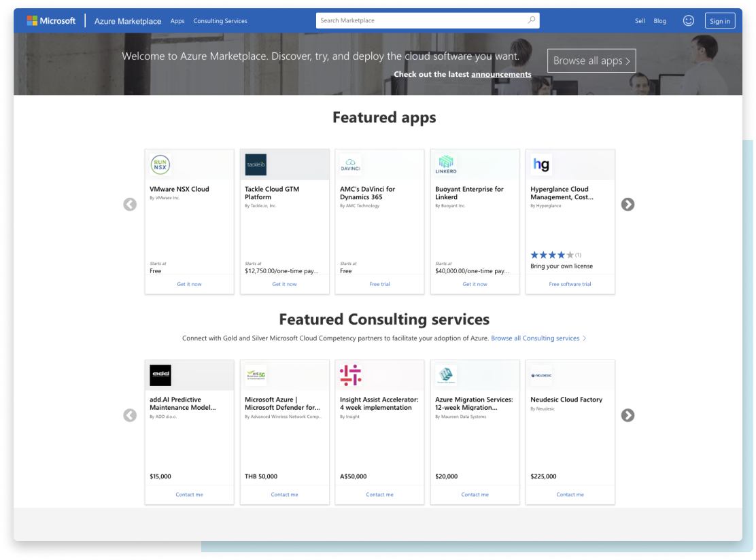Open Browse all Consulting services link
Viewport: 756px width, 560px height.
(538, 338)
